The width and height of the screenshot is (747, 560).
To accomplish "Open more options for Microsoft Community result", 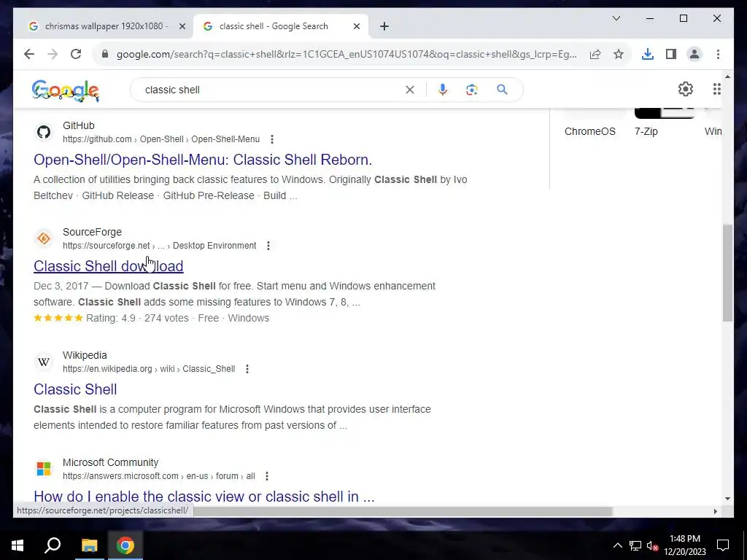I will (267, 476).
